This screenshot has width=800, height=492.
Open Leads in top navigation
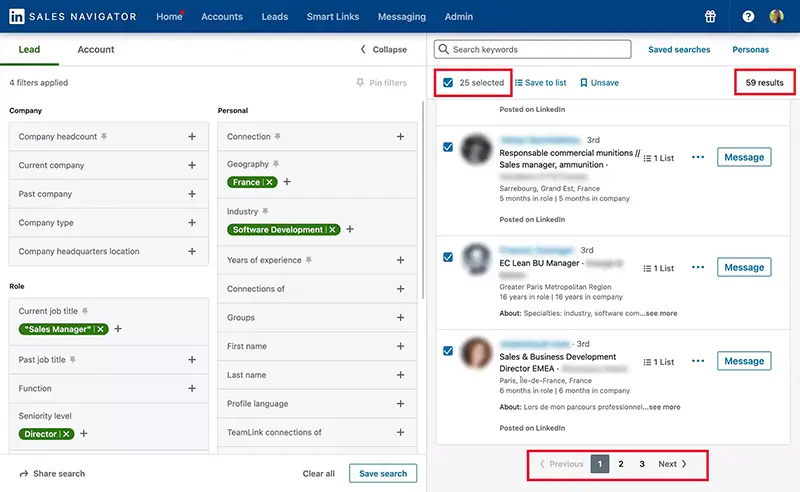pyautogui.click(x=274, y=16)
